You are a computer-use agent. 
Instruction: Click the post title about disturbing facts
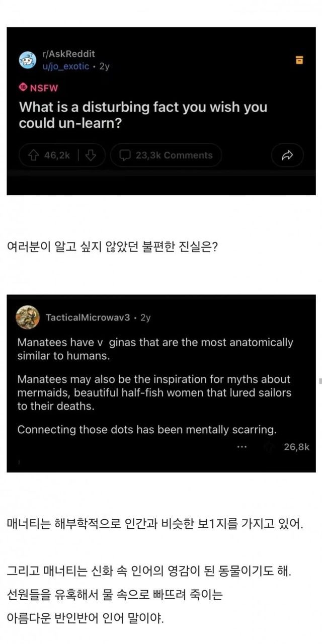(x=143, y=115)
